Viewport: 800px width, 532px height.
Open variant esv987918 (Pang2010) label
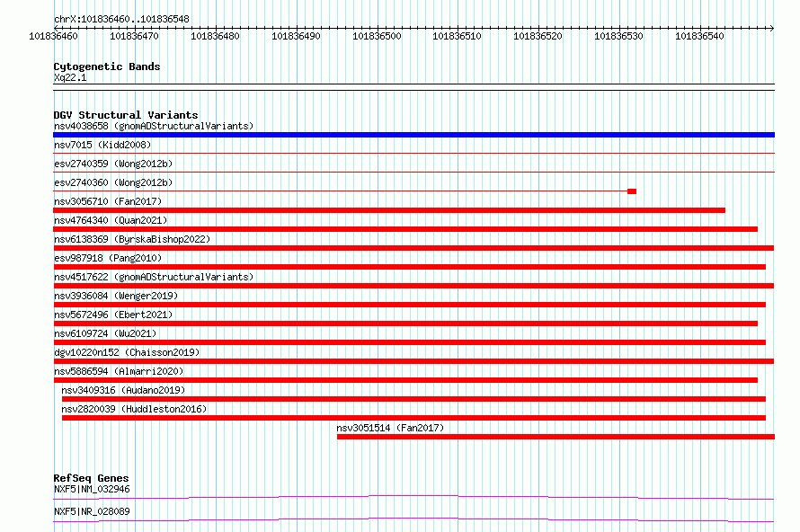point(108,258)
